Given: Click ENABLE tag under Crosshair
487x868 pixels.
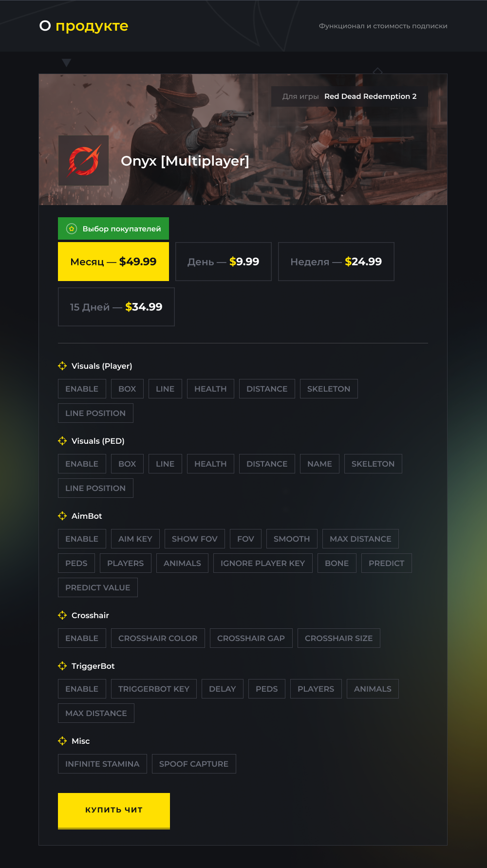Looking at the screenshot, I should click(82, 638).
